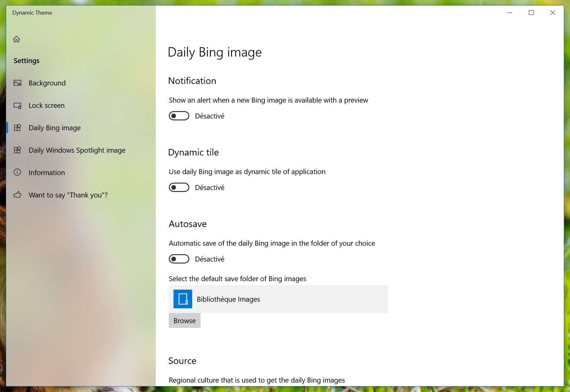Screen dimensions: 570x392
Task: Click the Browse button
Action: [x=185, y=320]
